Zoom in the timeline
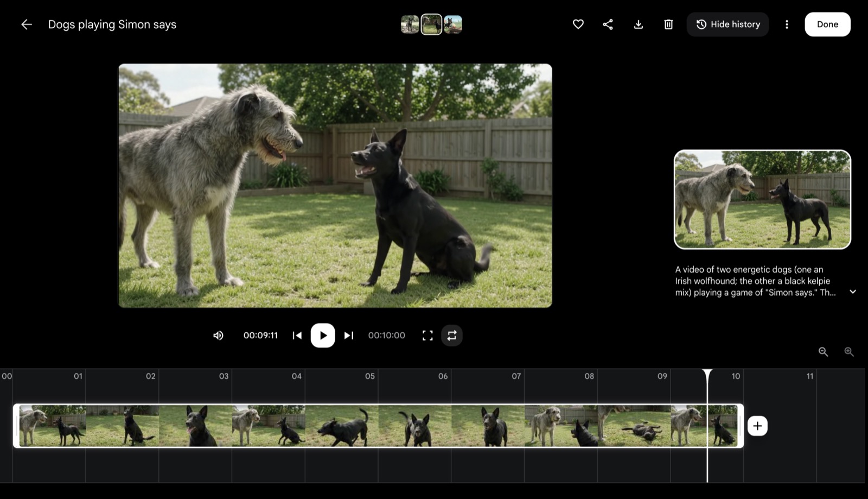The height and width of the screenshot is (499, 868). click(x=849, y=352)
